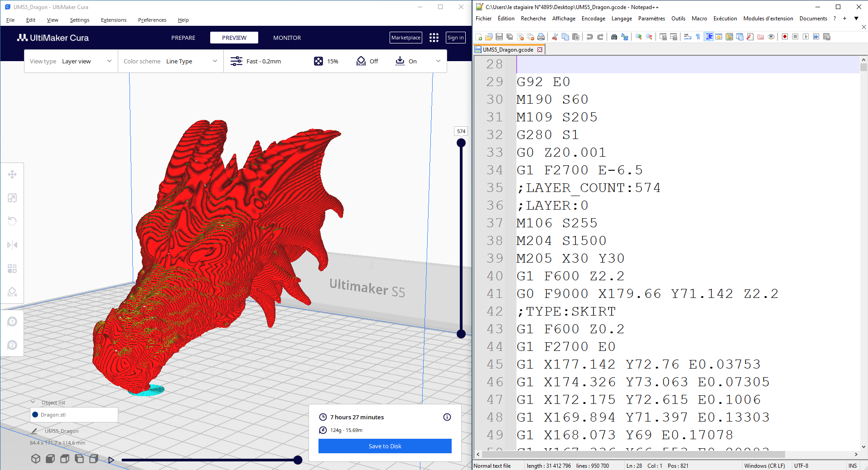Click the Save to Disk button
Viewport: 868px width, 470px height.
(x=385, y=446)
